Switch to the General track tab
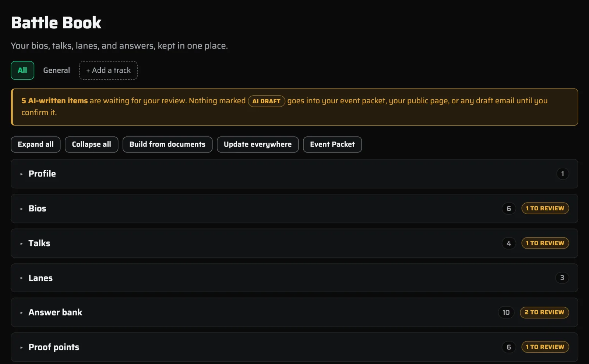589x364 pixels. pyautogui.click(x=56, y=70)
